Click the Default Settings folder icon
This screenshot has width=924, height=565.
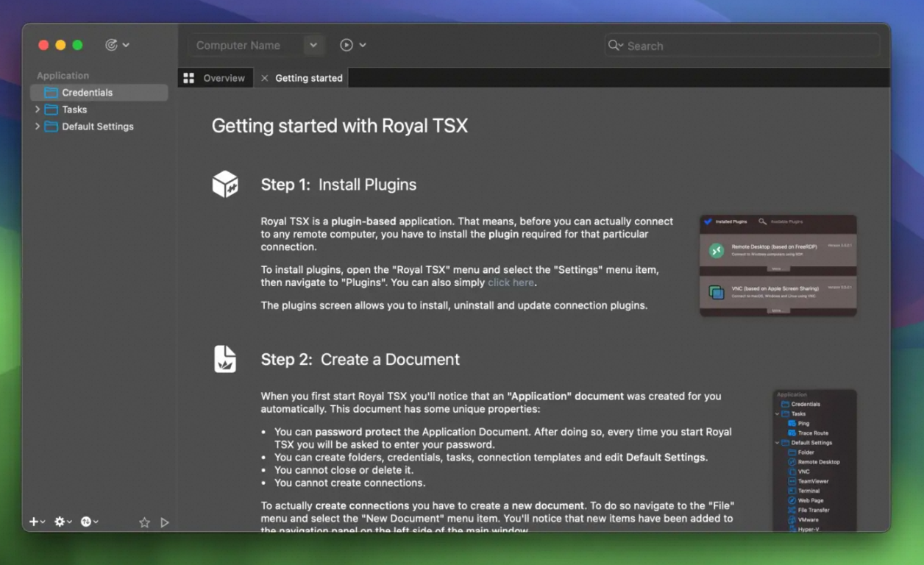pos(51,127)
